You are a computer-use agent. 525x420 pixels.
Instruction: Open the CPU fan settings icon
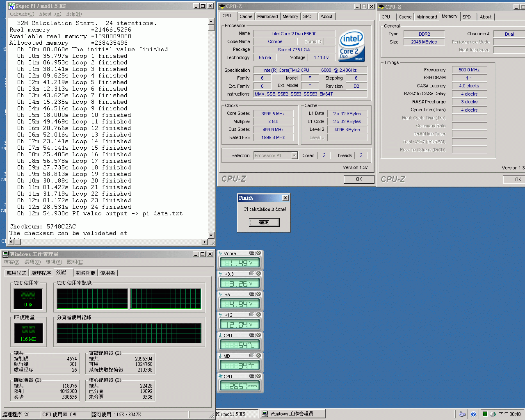(252, 376)
